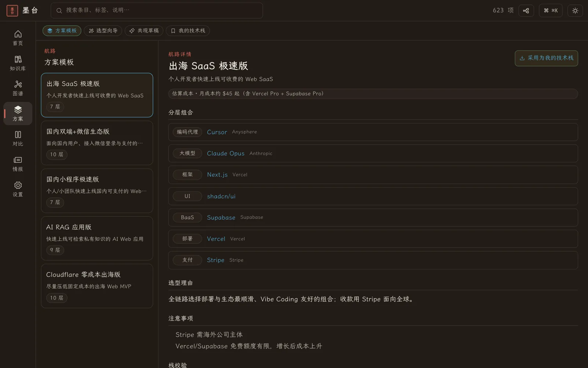Click the Anysphere vendor label
This screenshot has width=588, height=368.
[244, 132]
